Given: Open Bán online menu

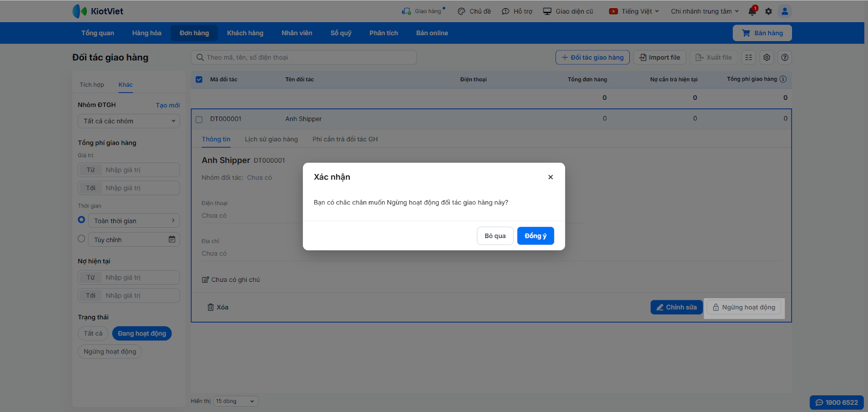Looking at the screenshot, I should click(432, 33).
